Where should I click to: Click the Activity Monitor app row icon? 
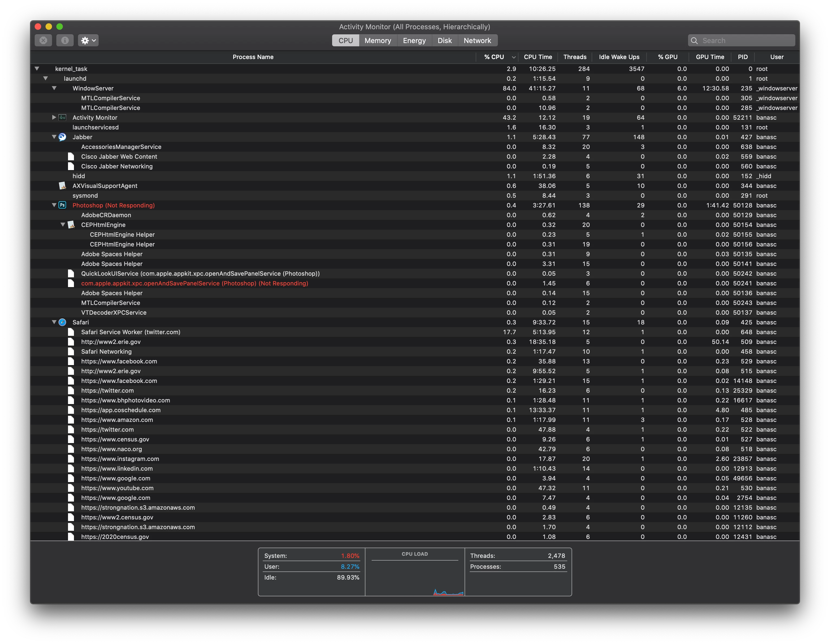pos(63,118)
